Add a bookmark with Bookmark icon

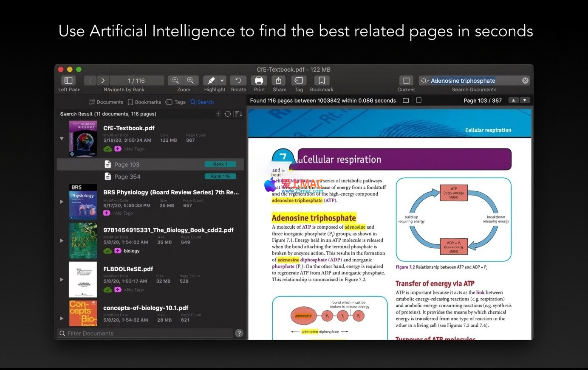point(322,81)
